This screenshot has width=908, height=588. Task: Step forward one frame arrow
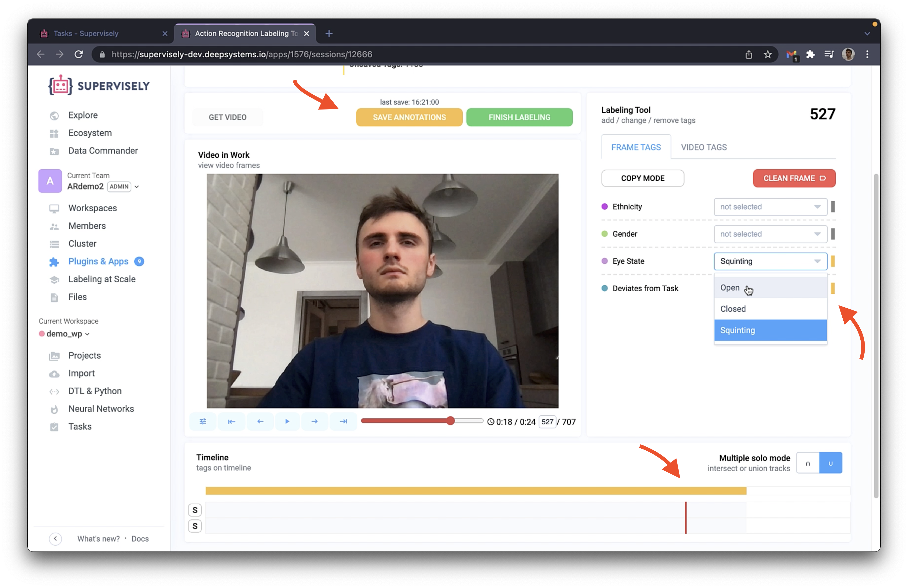click(314, 421)
